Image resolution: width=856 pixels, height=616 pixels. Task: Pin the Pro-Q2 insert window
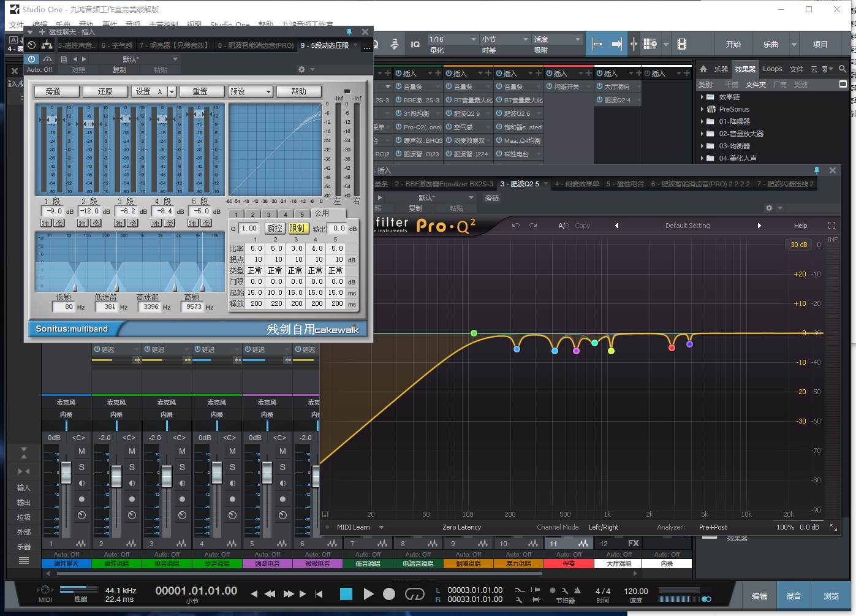(816, 170)
